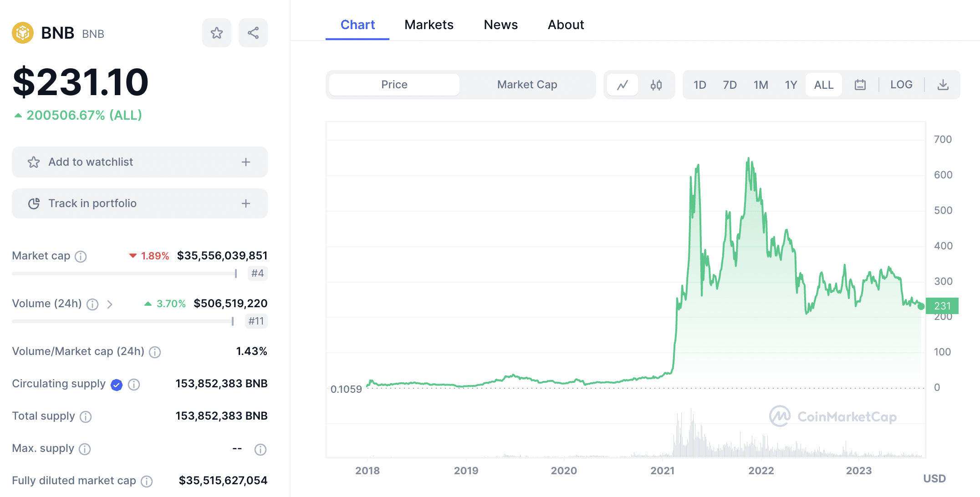Viewport: 980px width, 497px height.
Task: Click the pie chart portfolio icon
Action: tap(34, 203)
